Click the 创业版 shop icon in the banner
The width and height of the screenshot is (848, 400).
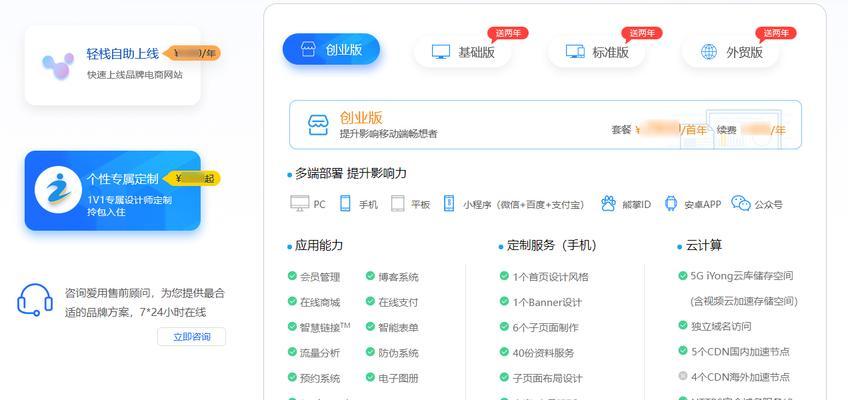coord(318,124)
